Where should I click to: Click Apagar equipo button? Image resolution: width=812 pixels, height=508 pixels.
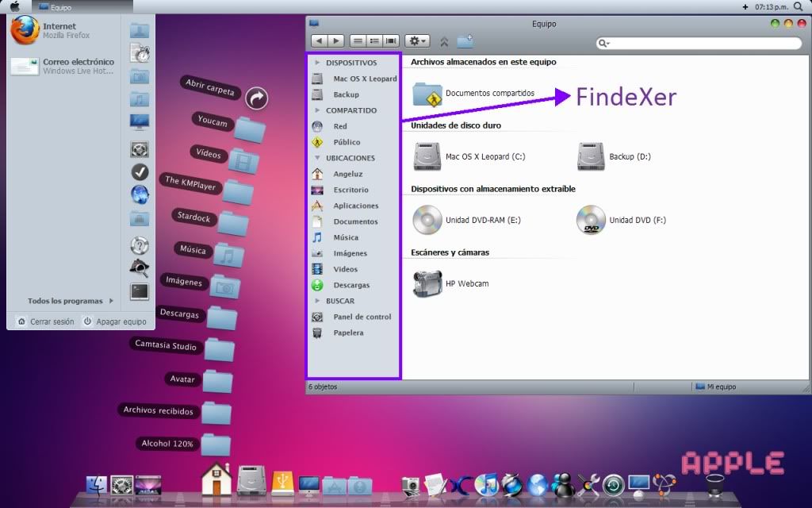(x=115, y=321)
